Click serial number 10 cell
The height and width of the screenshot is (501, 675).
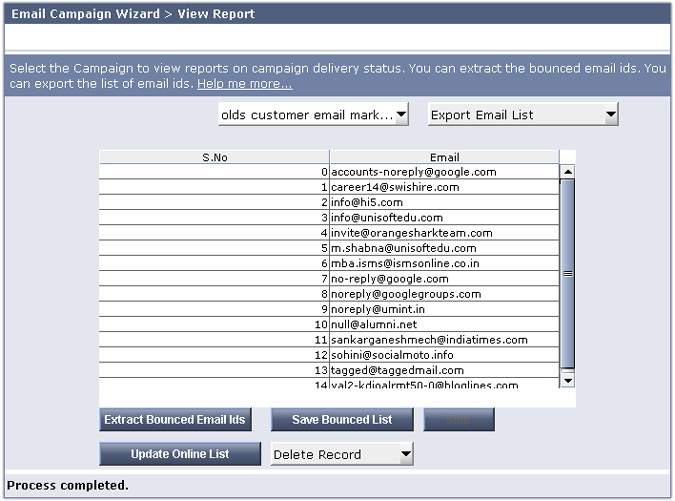pyautogui.click(x=214, y=325)
